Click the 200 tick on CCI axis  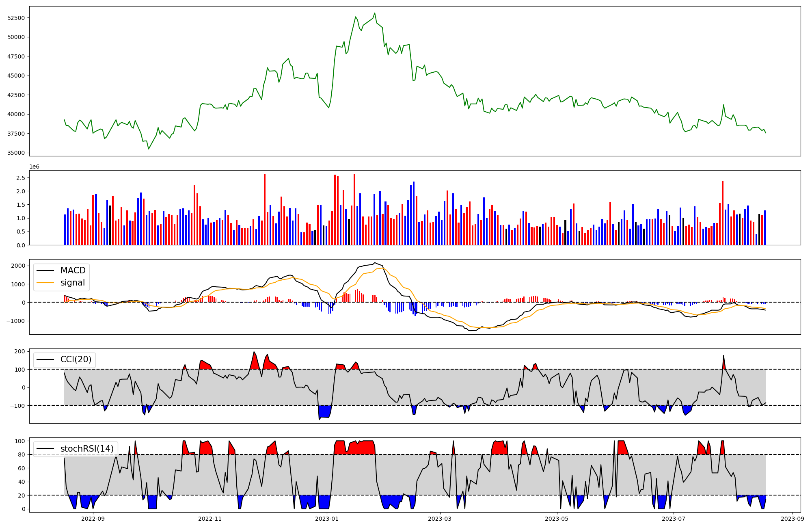tap(19, 351)
